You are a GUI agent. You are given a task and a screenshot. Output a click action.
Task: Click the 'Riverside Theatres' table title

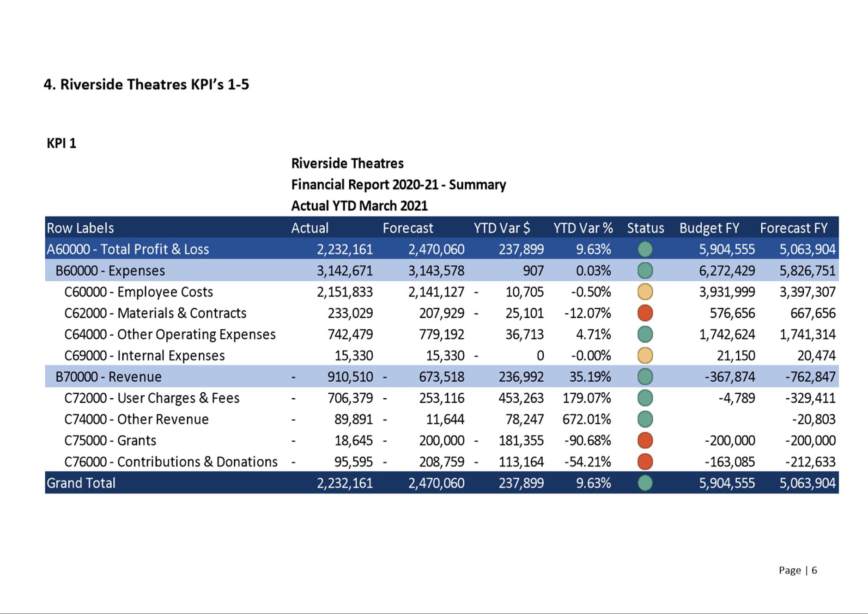click(x=347, y=164)
